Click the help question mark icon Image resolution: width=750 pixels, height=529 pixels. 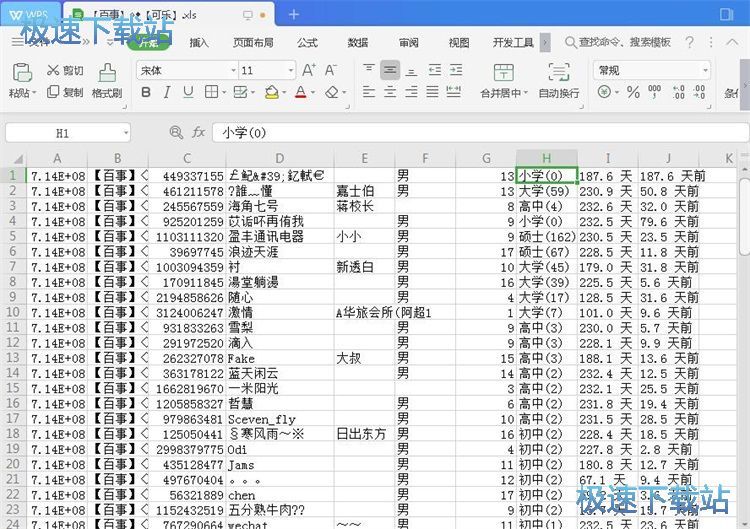point(689,42)
